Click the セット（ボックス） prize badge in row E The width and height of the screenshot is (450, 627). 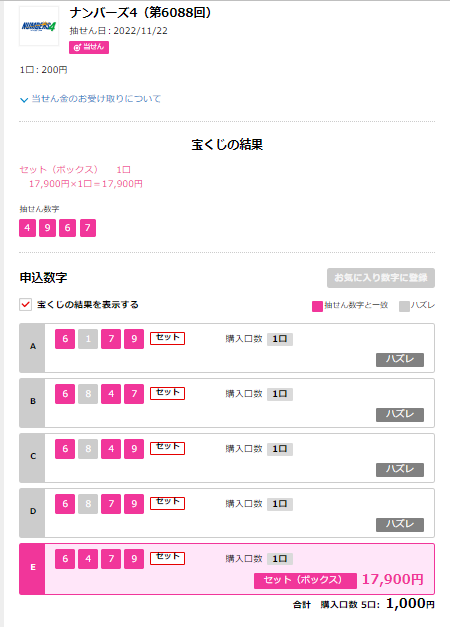click(x=305, y=580)
